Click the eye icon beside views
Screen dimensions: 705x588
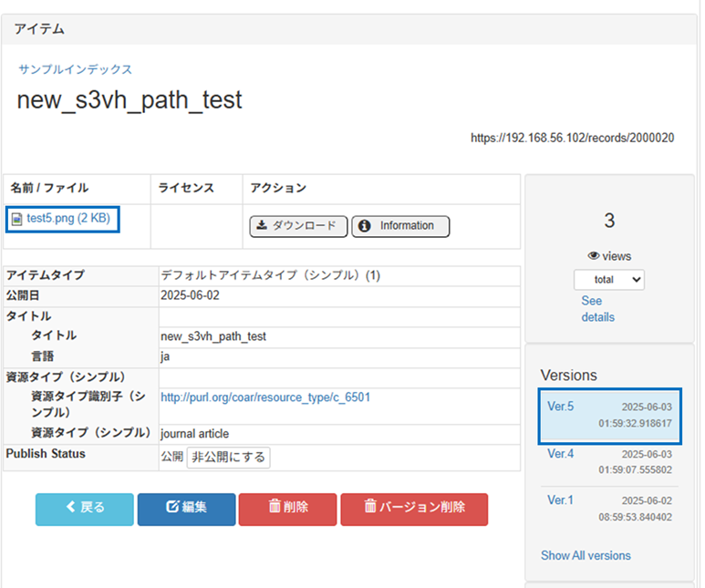pyautogui.click(x=593, y=256)
